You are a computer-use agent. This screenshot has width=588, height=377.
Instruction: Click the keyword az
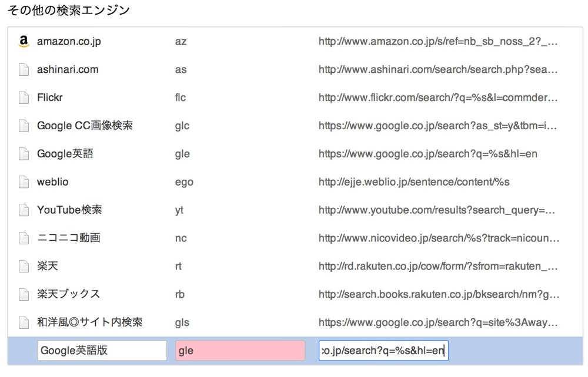(181, 42)
